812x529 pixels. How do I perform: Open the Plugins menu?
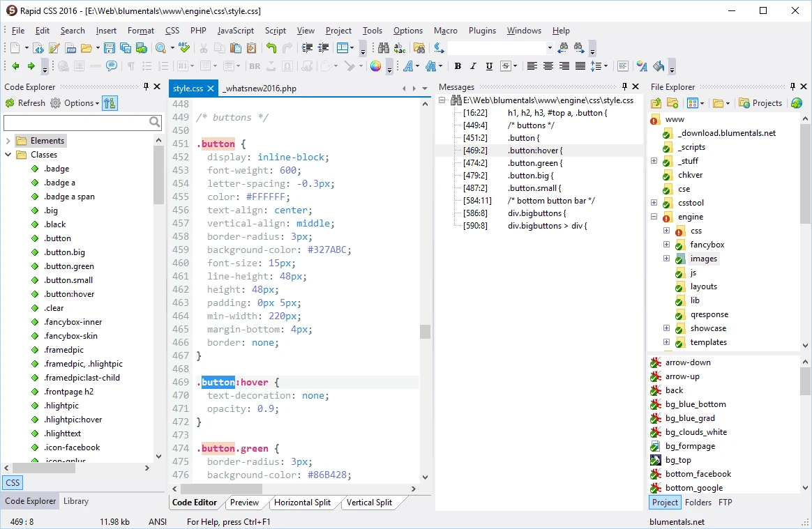pyautogui.click(x=482, y=31)
